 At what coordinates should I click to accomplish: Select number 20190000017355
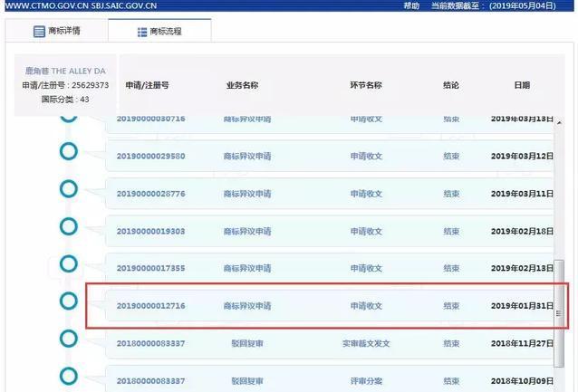click(x=150, y=268)
